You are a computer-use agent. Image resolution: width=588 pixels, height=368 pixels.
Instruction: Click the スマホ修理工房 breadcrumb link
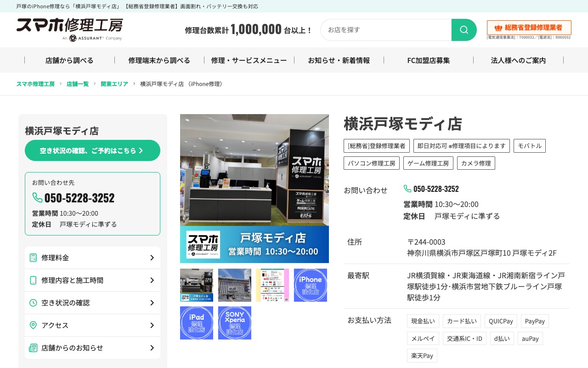pyautogui.click(x=35, y=84)
